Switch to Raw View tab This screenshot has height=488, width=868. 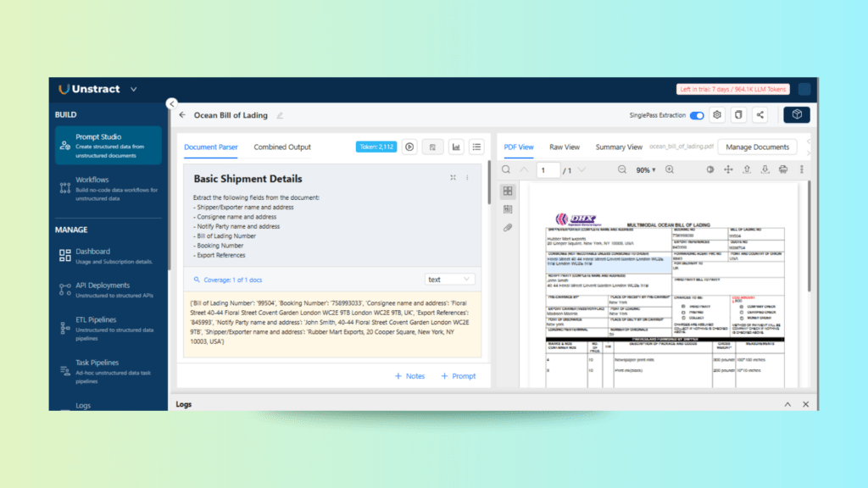tap(565, 147)
